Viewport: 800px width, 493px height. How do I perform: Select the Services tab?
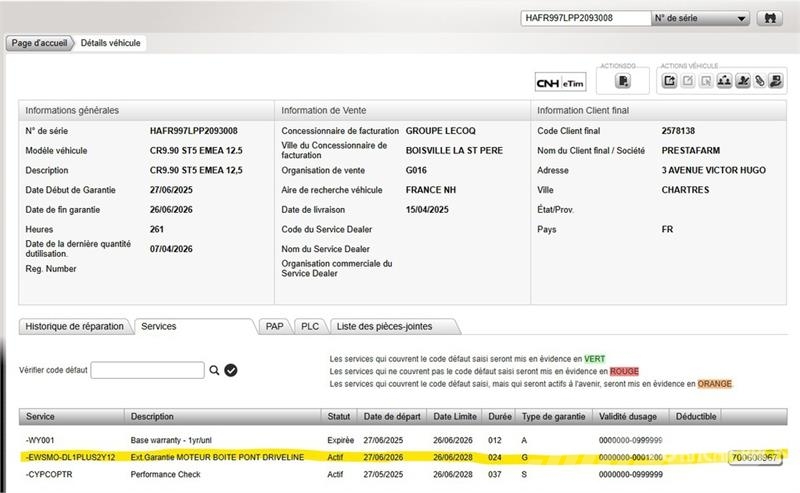[194, 326]
